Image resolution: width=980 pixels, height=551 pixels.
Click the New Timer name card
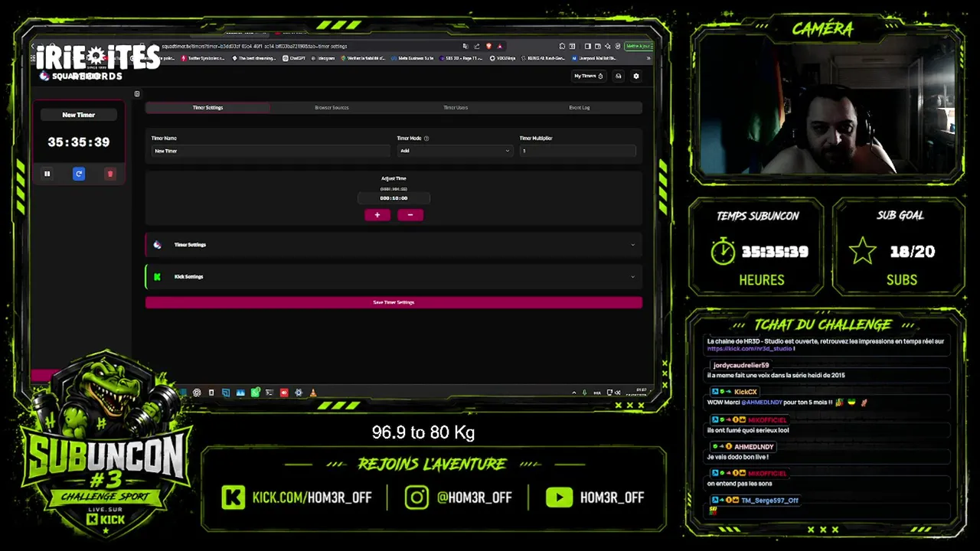point(79,115)
